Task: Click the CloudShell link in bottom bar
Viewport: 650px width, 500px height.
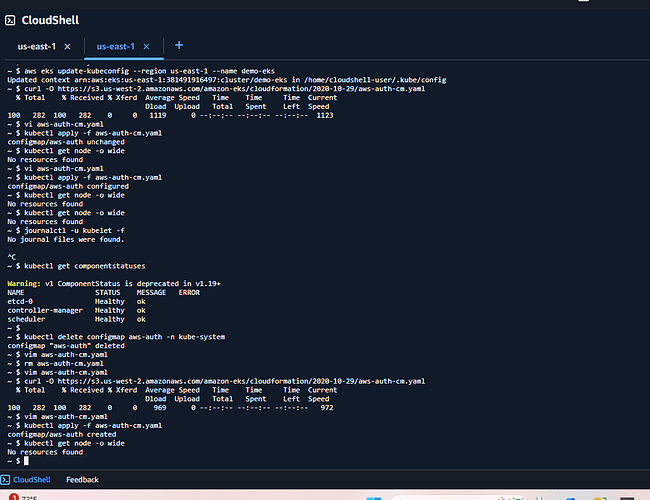Action: pos(32,480)
